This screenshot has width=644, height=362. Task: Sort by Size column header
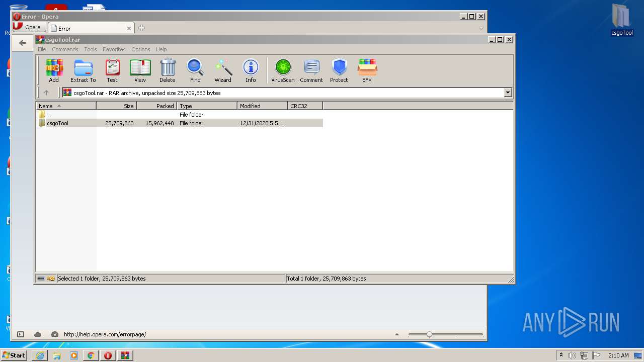[116, 106]
